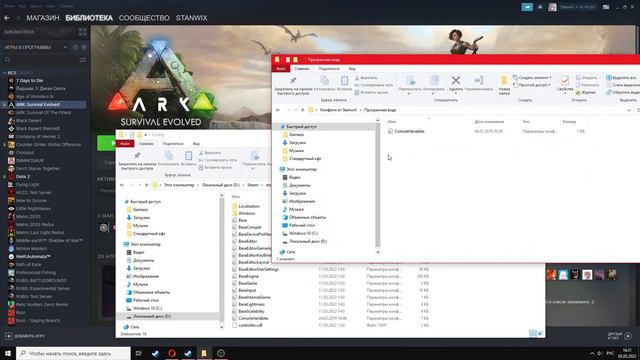640x360 pixels.
Task: Click Локальный диск (D:) breadcrumb in Config window
Action: (x=221, y=185)
